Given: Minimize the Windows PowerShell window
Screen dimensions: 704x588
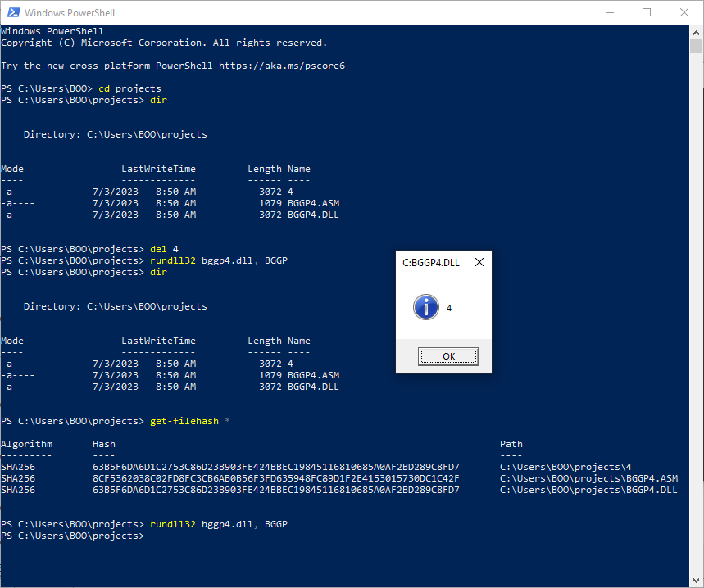Looking at the screenshot, I should (x=608, y=13).
